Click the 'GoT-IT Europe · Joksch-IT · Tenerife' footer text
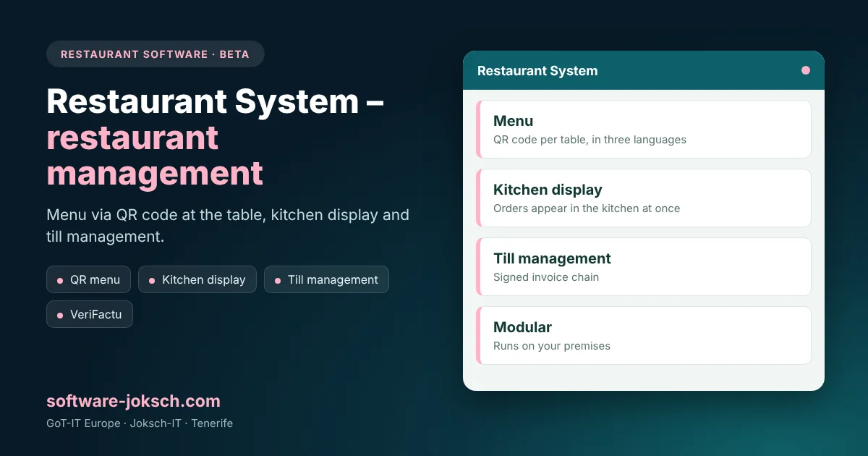Screen dimensions: 868x456 tap(140, 423)
